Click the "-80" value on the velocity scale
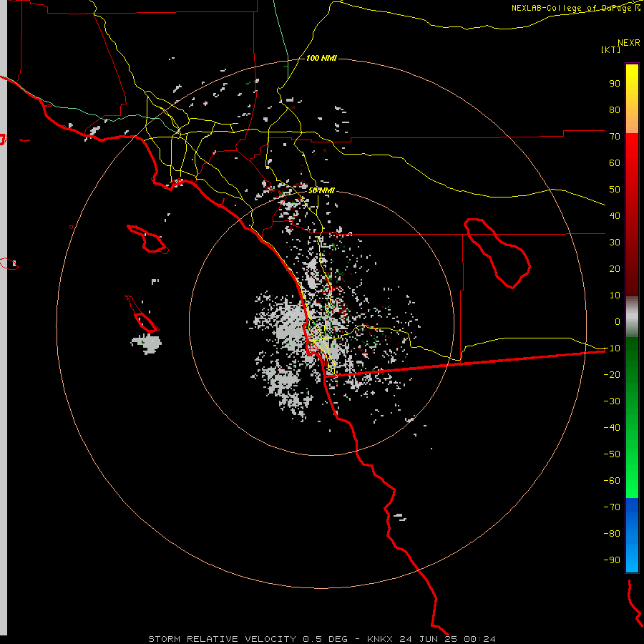Image resolution: width=644 pixels, height=644 pixels. (612, 534)
